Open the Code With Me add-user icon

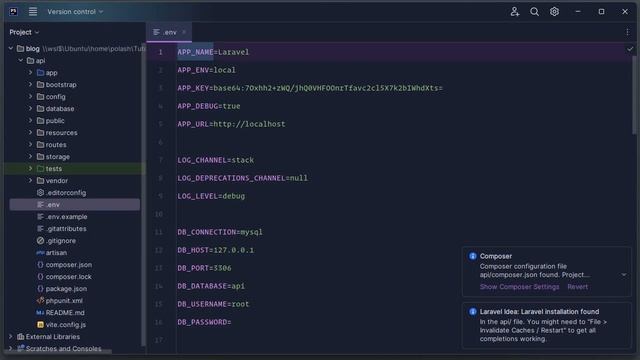click(x=515, y=12)
